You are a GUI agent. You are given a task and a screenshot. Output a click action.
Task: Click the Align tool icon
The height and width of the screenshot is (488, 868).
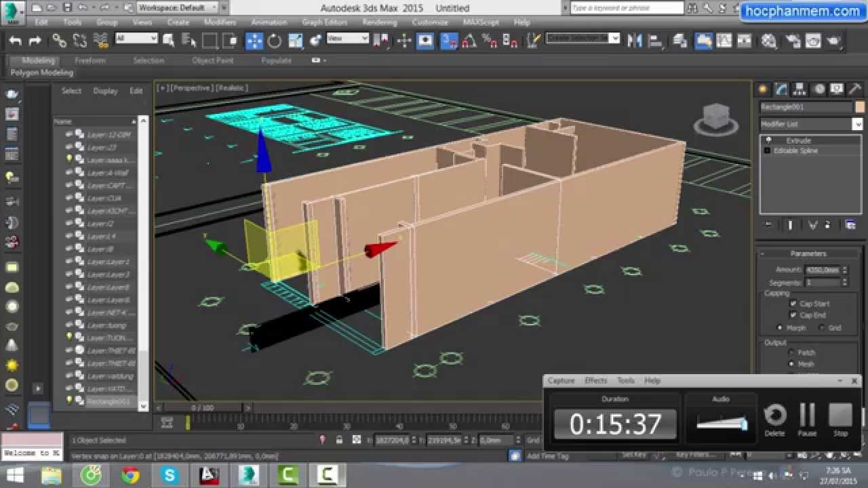656,41
